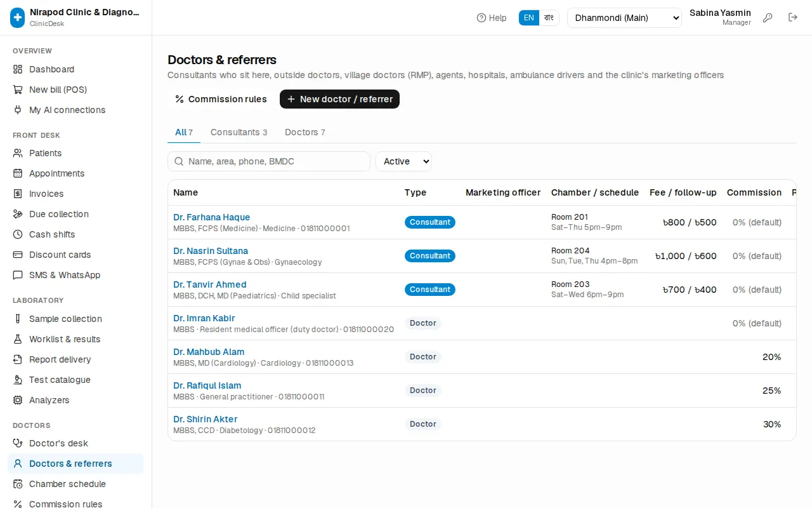812x508 pixels.
Task: Open New bill (POS) page
Action: tap(75, 90)
